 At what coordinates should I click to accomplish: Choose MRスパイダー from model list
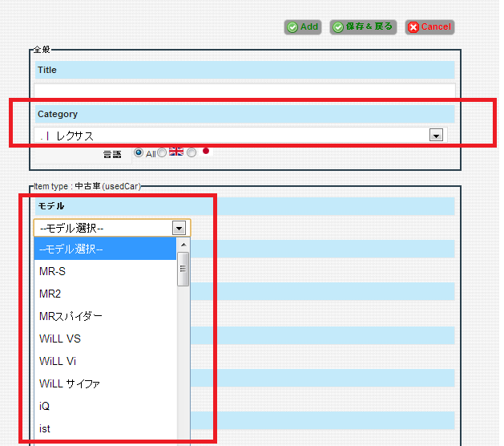point(105,316)
